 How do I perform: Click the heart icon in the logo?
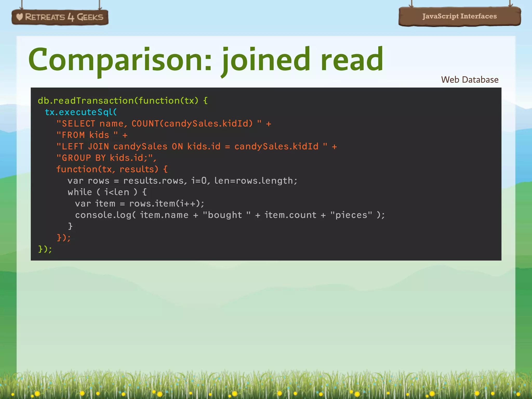tap(20, 17)
